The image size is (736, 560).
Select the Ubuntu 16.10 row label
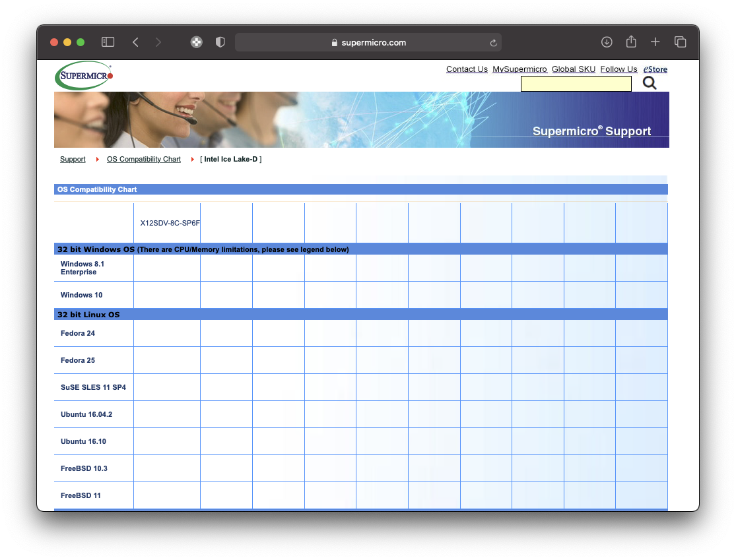pyautogui.click(x=83, y=442)
